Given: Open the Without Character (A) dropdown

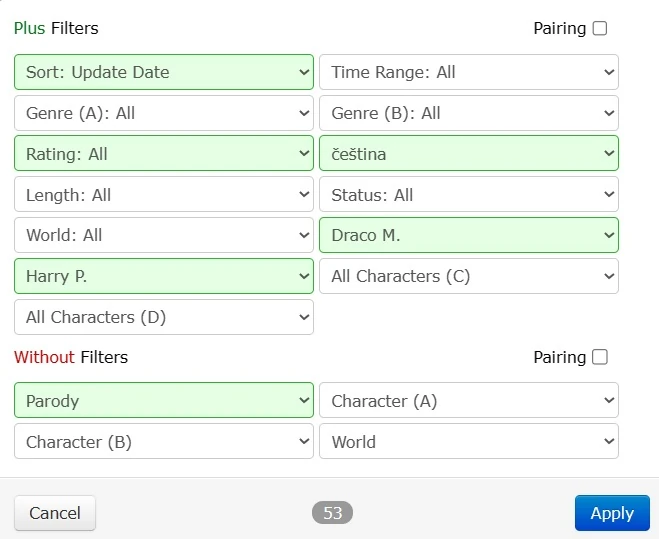Looking at the screenshot, I should click(469, 401).
